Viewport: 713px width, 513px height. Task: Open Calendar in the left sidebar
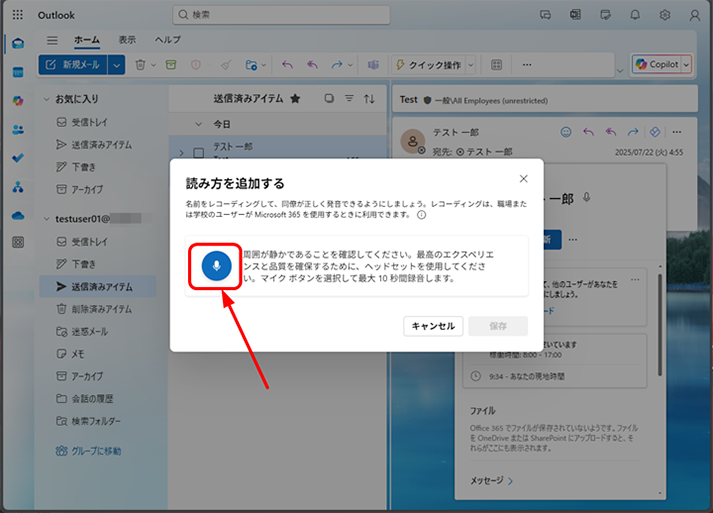pyautogui.click(x=18, y=72)
